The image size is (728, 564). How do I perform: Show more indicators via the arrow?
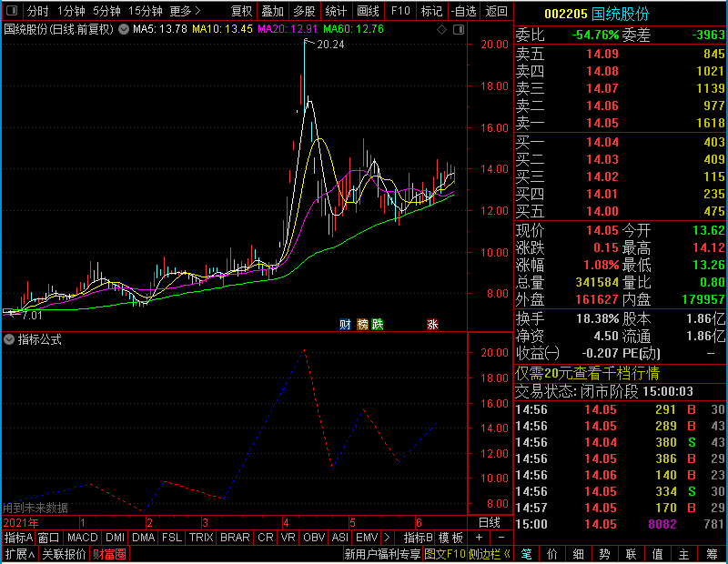pyautogui.click(x=388, y=538)
